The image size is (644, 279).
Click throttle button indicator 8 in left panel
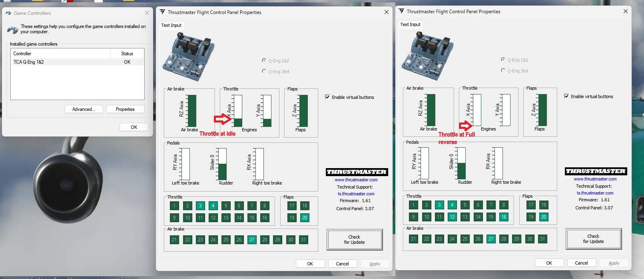coord(265,206)
